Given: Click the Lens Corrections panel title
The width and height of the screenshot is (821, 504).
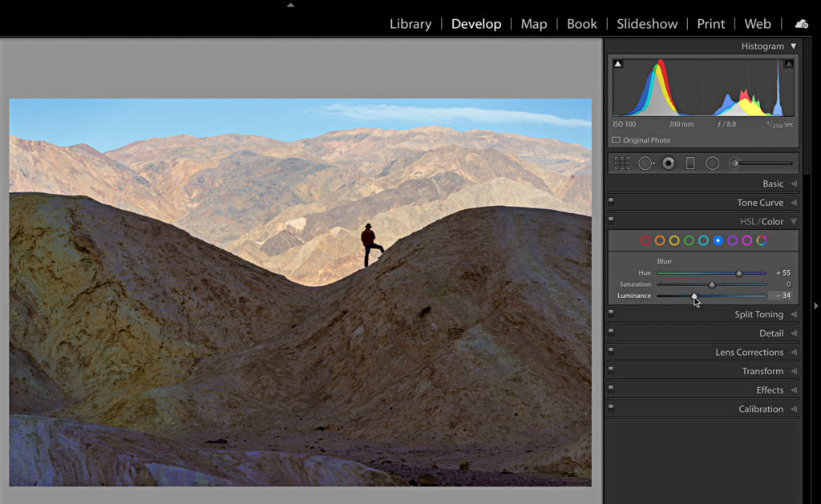Looking at the screenshot, I should [750, 353].
